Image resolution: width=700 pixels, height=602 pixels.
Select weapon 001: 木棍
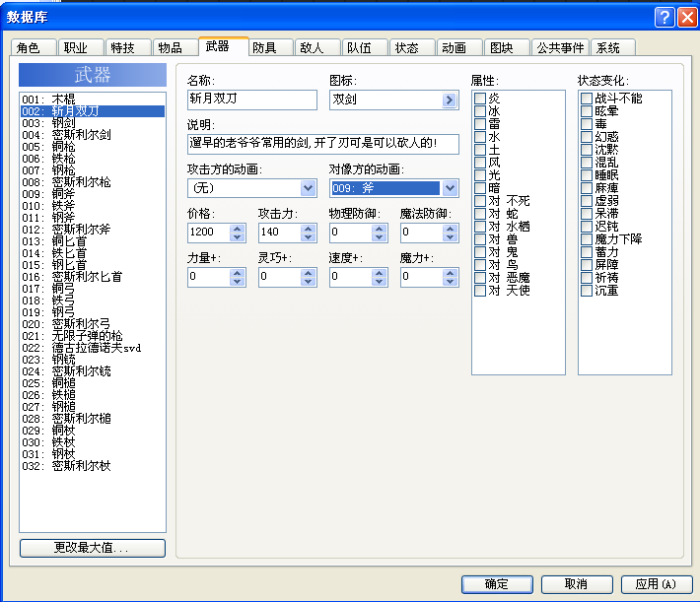[93, 100]
